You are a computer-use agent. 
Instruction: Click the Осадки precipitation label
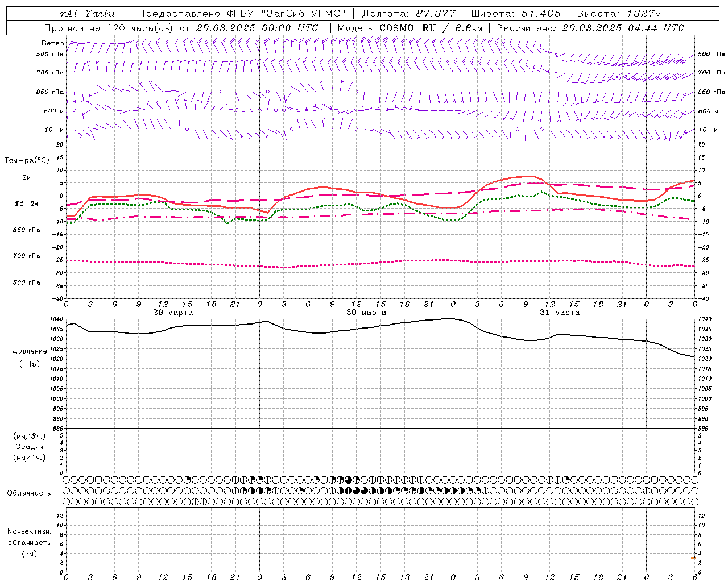coord(30,447)
